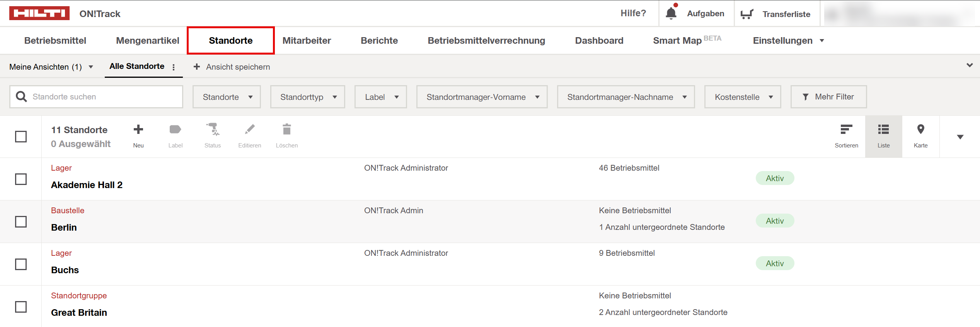Screen dimensions: 980x327
Task: Click the Status drill icon
Action: pos(213,130)
